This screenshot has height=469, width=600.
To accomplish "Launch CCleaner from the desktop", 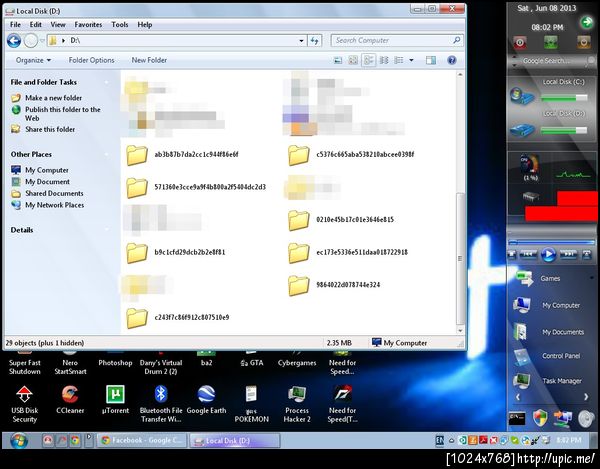I will click(x=70, y=400).
